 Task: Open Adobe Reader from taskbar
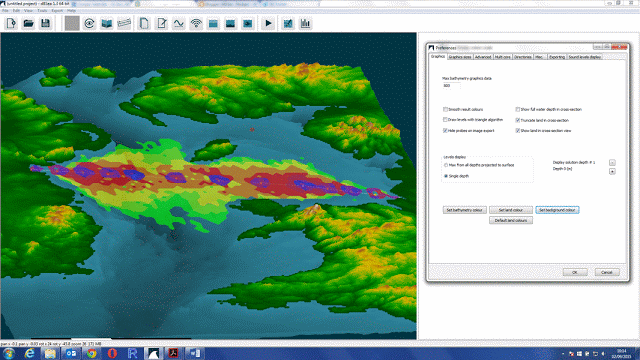pos(173,353)
